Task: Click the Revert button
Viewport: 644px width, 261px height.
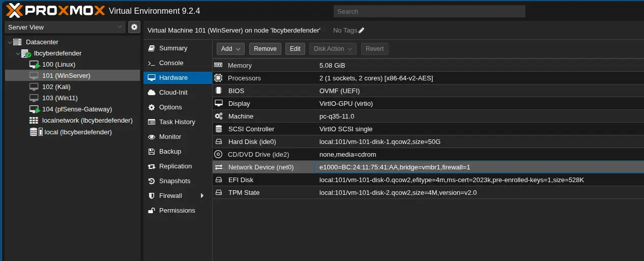Action: (375, 49)
